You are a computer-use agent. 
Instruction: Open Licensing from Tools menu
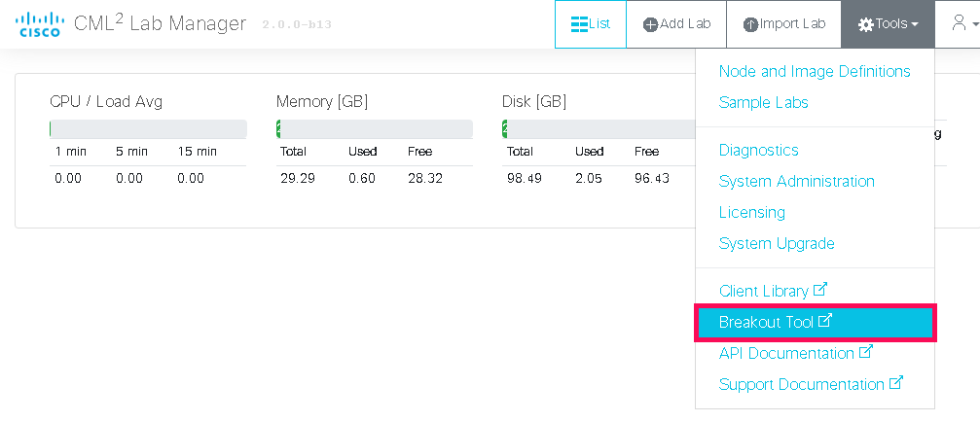(751, 212)
